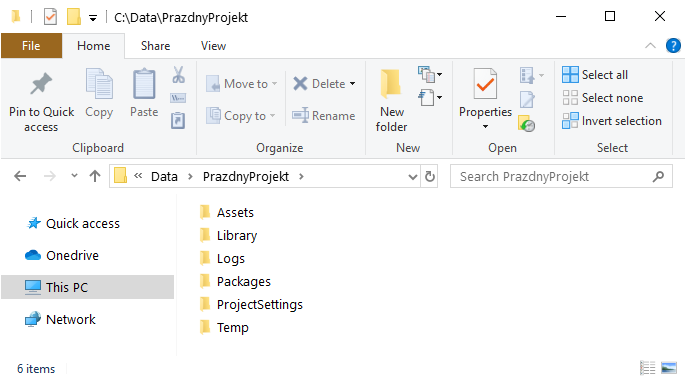
Task: Click Select all button
Action: pos(595,75)
